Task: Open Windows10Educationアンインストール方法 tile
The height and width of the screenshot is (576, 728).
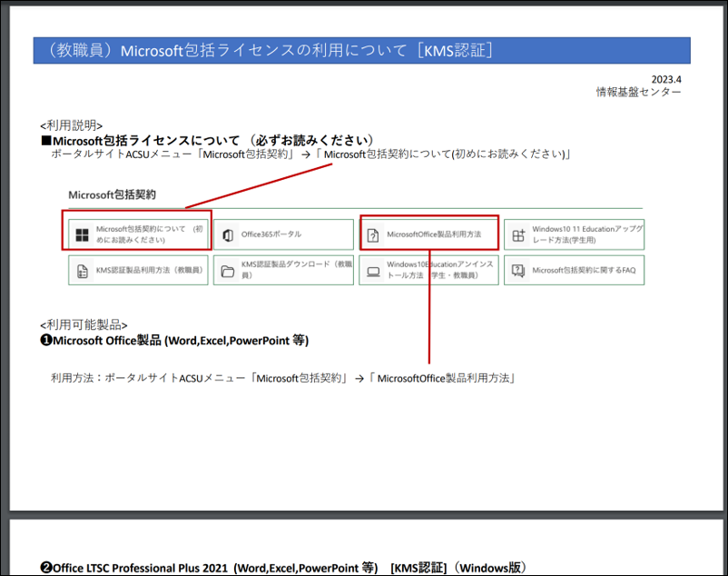Action: [428, 270]
